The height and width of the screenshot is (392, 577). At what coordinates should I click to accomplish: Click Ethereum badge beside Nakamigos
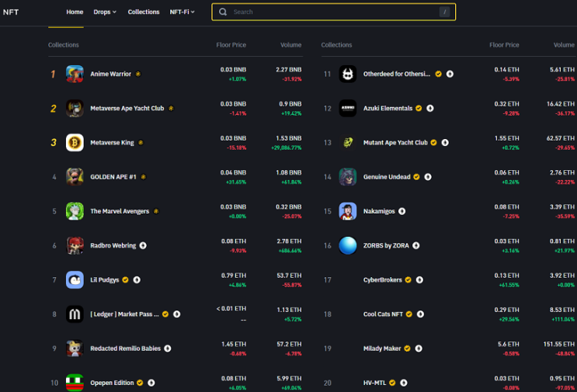pos(401,211)
